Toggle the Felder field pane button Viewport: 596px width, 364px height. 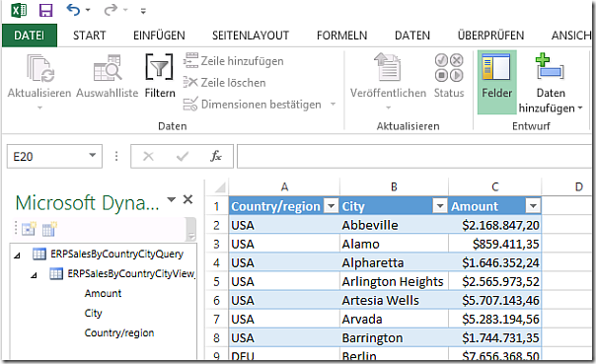click(496, 82)
